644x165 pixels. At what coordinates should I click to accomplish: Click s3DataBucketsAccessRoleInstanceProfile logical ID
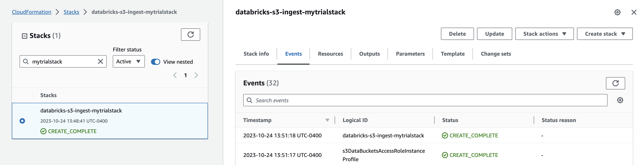point(383,155)
